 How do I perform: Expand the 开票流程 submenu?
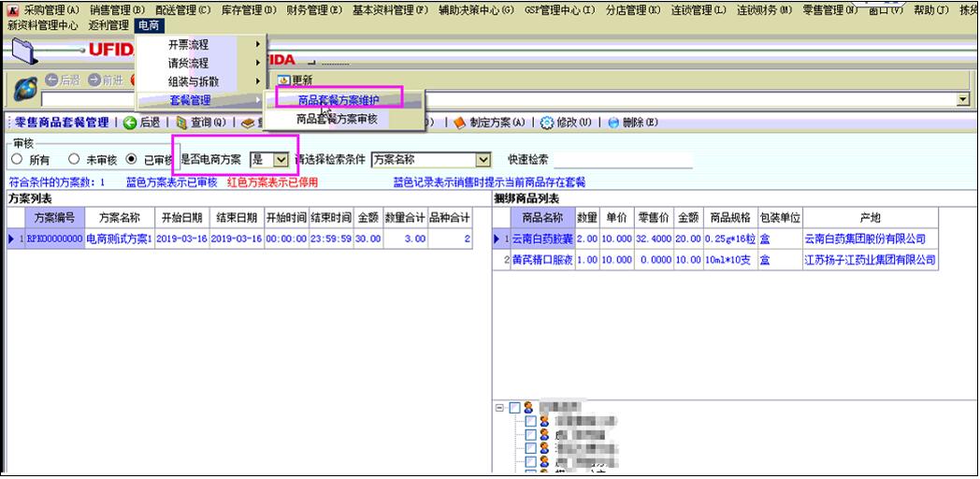pyautogui.click(x=201, y=44)
